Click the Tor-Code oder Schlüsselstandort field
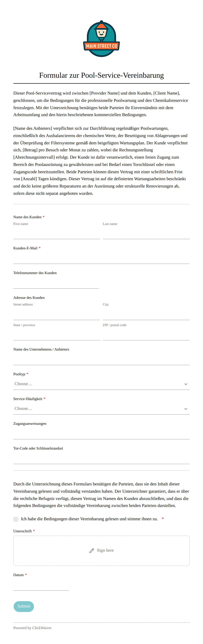This screenshot has width=203, height=644. (101, 458)
